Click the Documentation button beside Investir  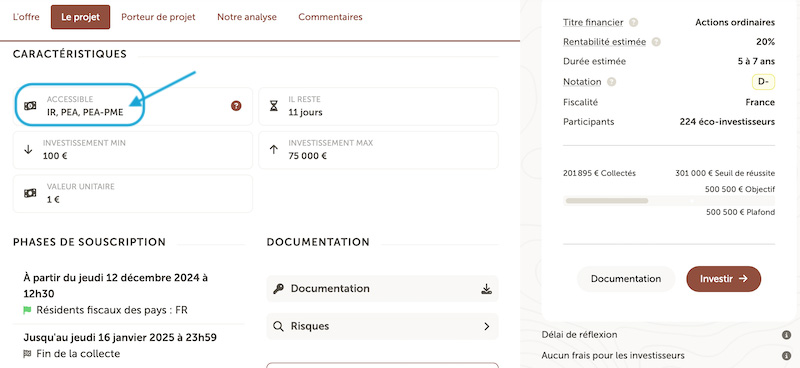[626, 279]
